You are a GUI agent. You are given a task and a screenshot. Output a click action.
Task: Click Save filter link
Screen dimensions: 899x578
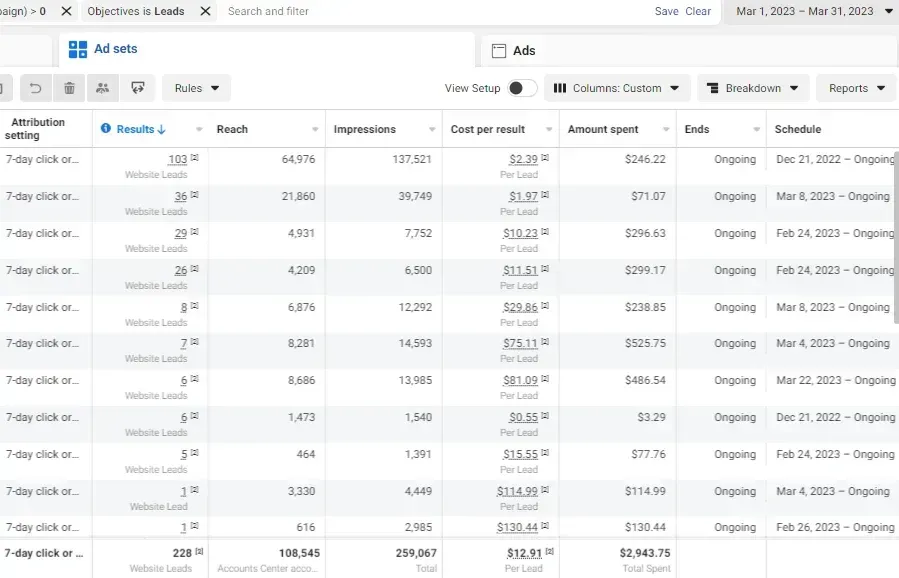pos(666,11)
